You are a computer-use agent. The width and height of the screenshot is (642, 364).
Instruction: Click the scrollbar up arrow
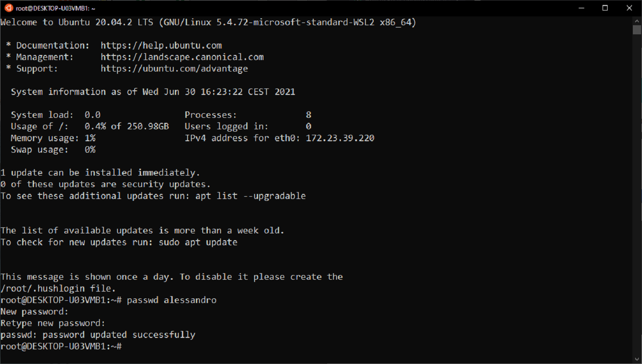(x=637, y=20)
